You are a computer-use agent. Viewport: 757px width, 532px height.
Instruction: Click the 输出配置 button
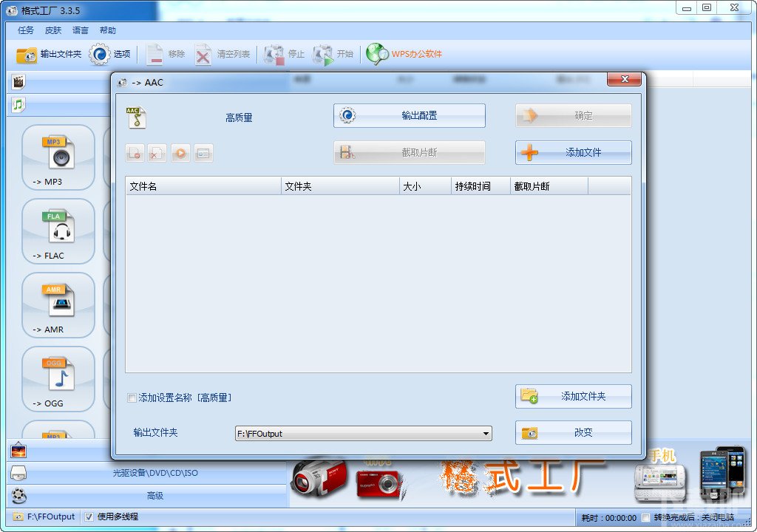[x=410, y=116]
